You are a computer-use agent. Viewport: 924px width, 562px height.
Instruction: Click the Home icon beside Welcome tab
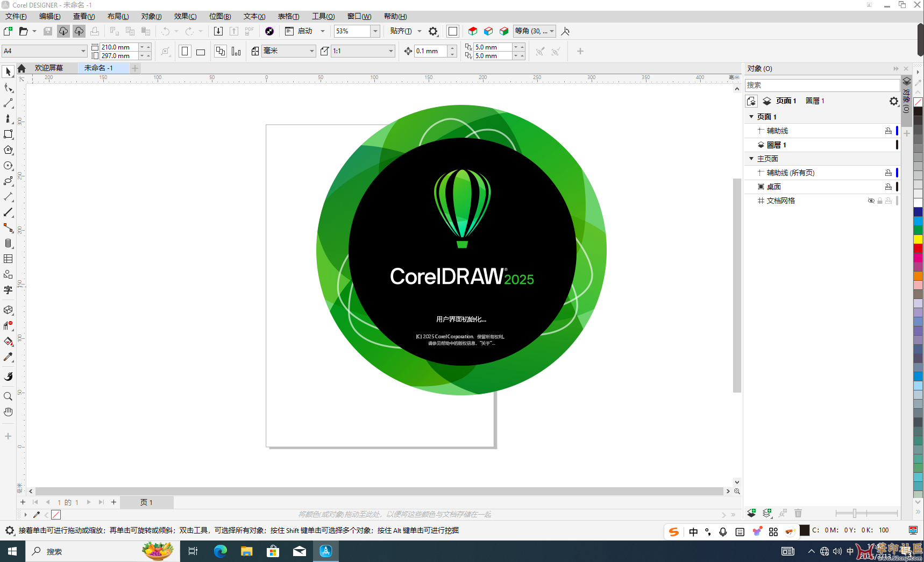coord(22,68)
